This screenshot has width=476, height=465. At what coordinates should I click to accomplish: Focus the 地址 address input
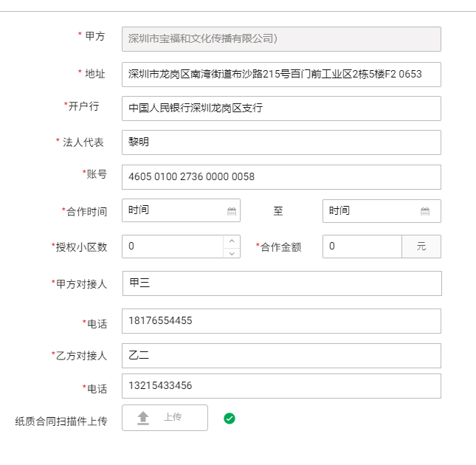click(x=280, y=74)
